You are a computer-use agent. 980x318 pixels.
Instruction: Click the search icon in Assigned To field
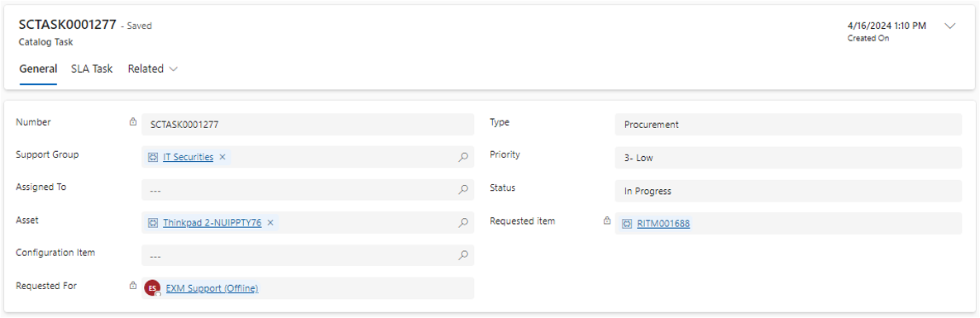[x=463, y=189]
